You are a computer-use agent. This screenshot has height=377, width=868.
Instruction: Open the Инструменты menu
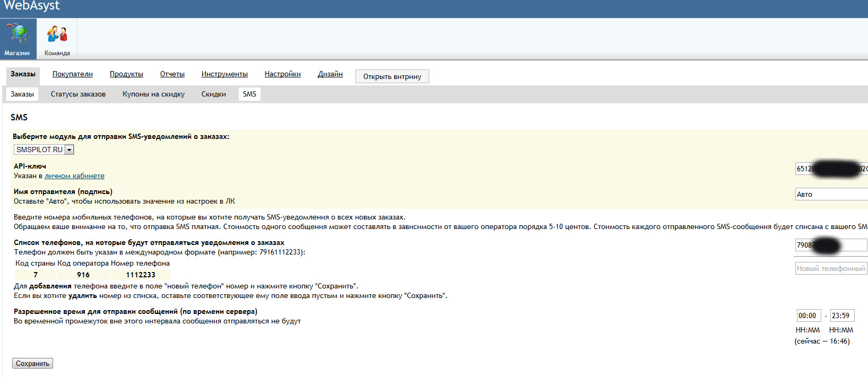224,74
